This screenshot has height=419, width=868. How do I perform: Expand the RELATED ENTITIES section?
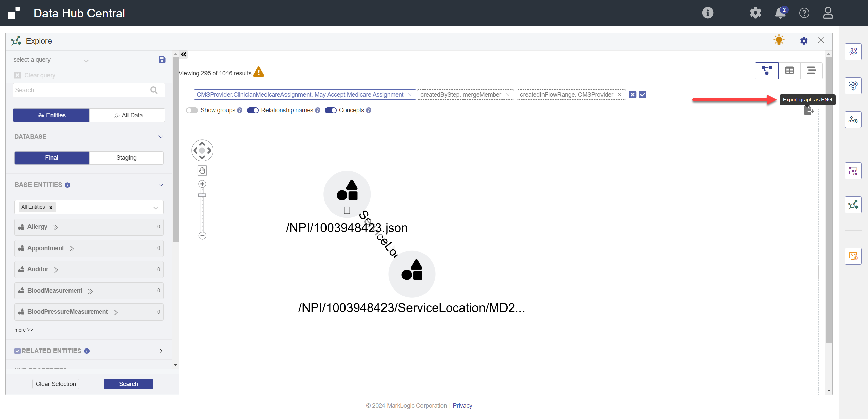[160, 351]
